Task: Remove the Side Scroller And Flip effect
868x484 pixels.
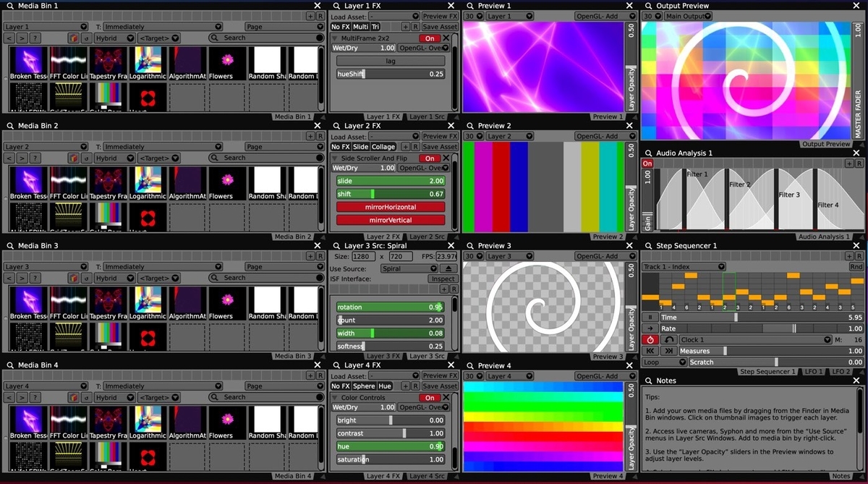Action: (446, 158)
